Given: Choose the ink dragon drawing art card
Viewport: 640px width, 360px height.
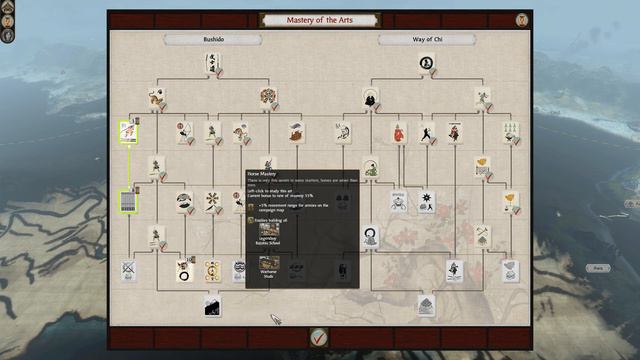Looking at the screenshot, I should pos(343,133).
